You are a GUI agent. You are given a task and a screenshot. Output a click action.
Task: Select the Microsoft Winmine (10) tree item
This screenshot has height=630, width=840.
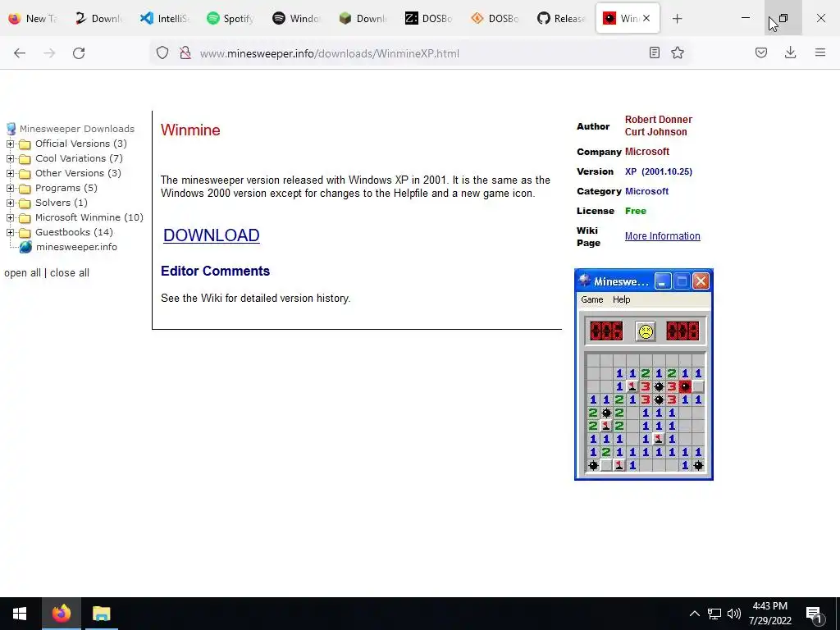click(89, 217)
